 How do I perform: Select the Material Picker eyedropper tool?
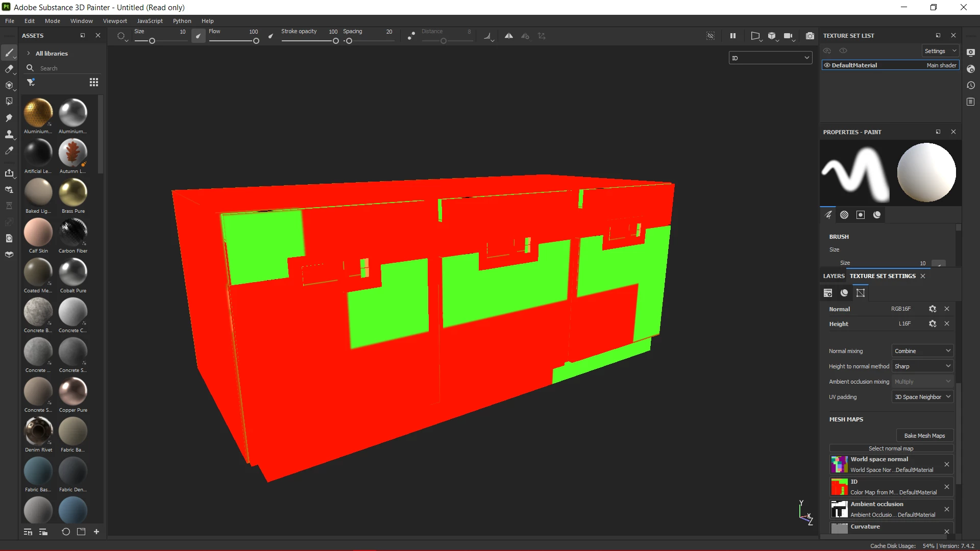[9, 151]
